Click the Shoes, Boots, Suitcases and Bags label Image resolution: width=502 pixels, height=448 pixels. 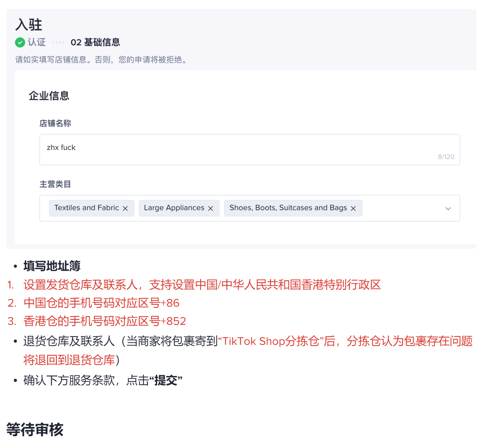tap(288, 208)
